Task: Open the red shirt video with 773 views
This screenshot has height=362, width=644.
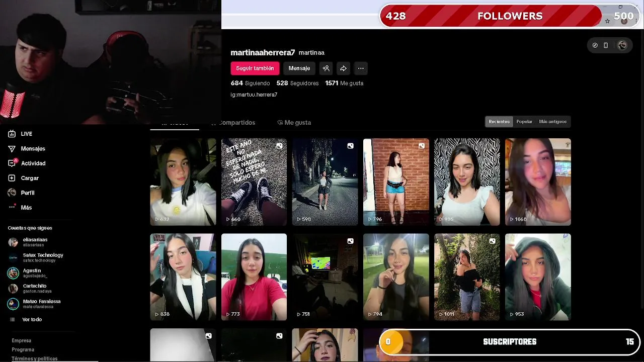Action: pyautogui.click(x=254, y=277)
